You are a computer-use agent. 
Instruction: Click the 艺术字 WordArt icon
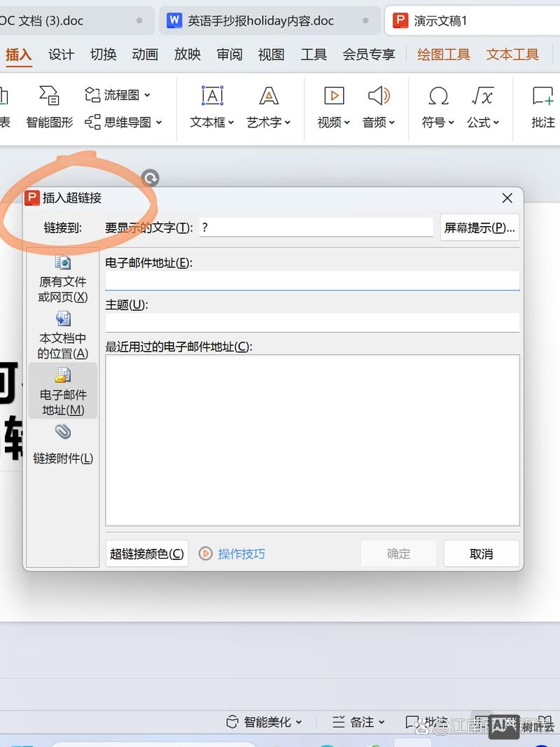(269, 97)
